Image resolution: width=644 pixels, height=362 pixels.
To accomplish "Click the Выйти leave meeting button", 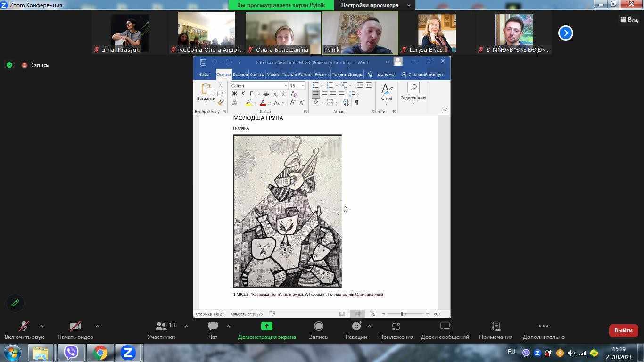I will pyautogui.click(x=623, y=330).
